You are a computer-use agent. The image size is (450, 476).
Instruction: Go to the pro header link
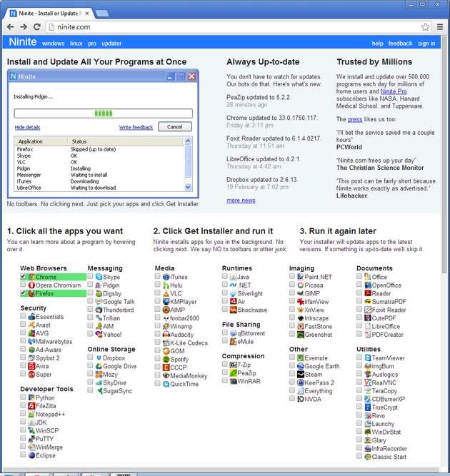[92, 44]
